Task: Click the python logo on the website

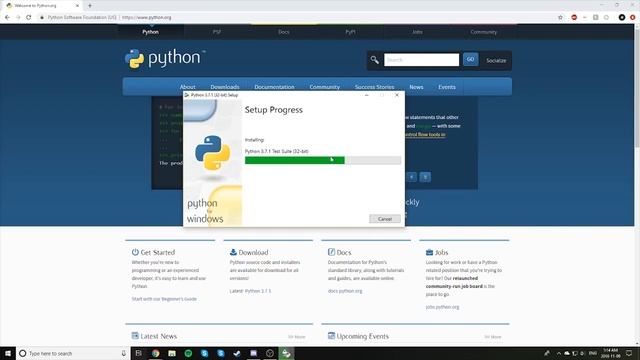Action: (x=164, y=58)
